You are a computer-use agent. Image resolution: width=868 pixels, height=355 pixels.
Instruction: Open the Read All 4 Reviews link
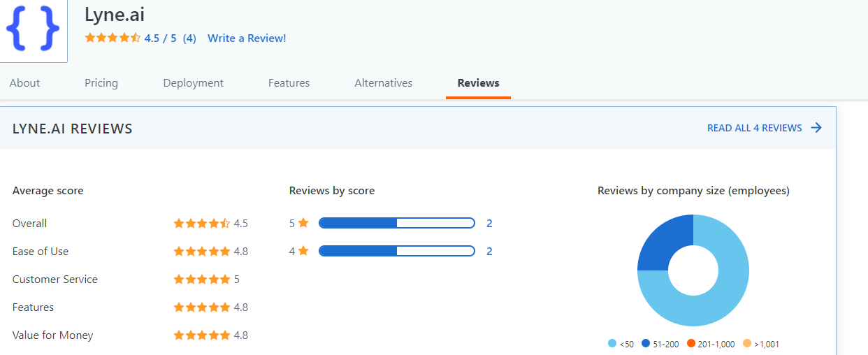tap(754, 128)
